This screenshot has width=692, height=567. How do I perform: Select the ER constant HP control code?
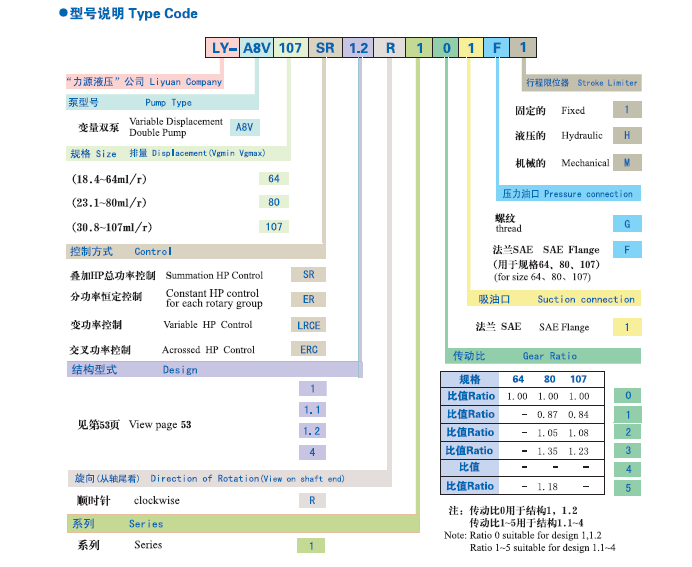click(x=308, y=299)
